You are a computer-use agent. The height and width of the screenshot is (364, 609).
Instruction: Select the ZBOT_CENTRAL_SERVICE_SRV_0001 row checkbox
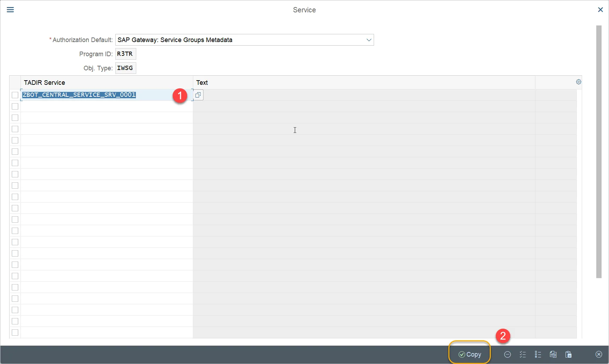point(15,95)
